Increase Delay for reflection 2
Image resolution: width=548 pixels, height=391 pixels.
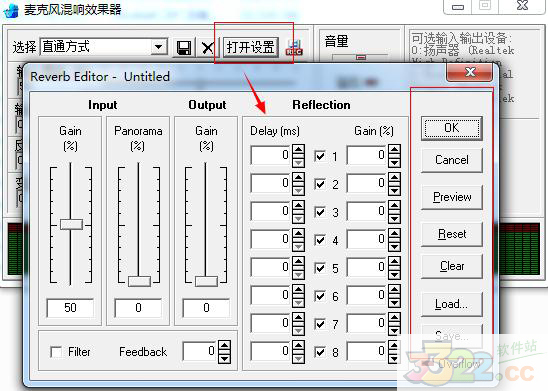[x=298, y=178]
